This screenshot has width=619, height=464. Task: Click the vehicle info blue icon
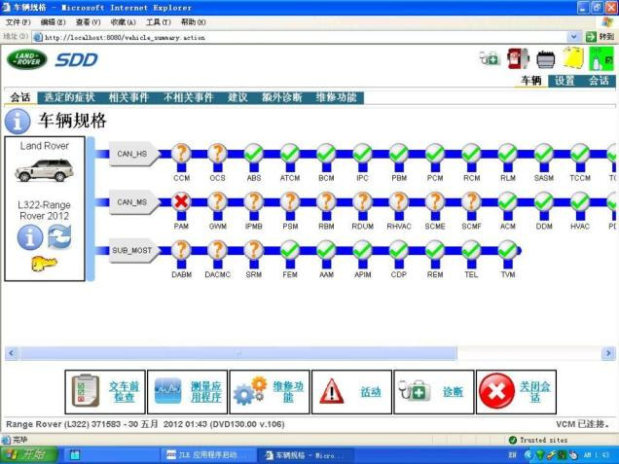click(30, 237)
